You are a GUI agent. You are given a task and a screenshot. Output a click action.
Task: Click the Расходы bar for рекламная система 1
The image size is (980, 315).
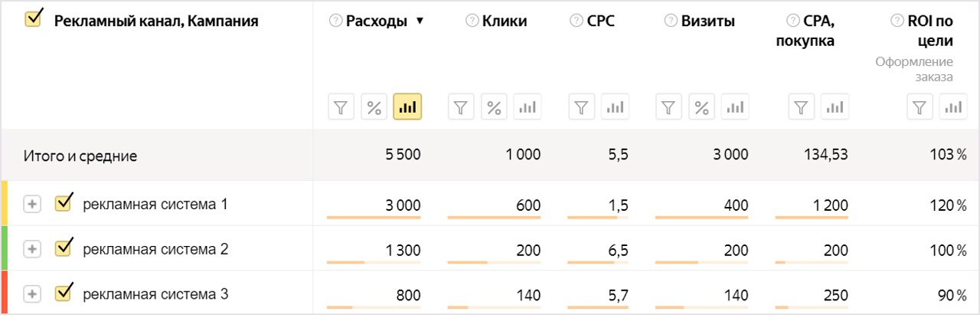point(374,218)
